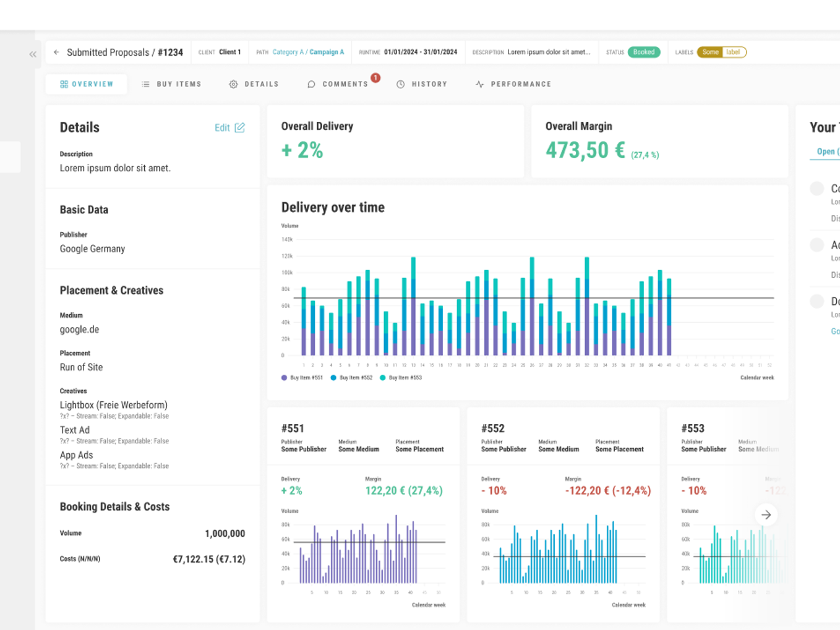The image size is (840, 630).
Task: Select the first task's round checkbox
Action: pos(817,189)
